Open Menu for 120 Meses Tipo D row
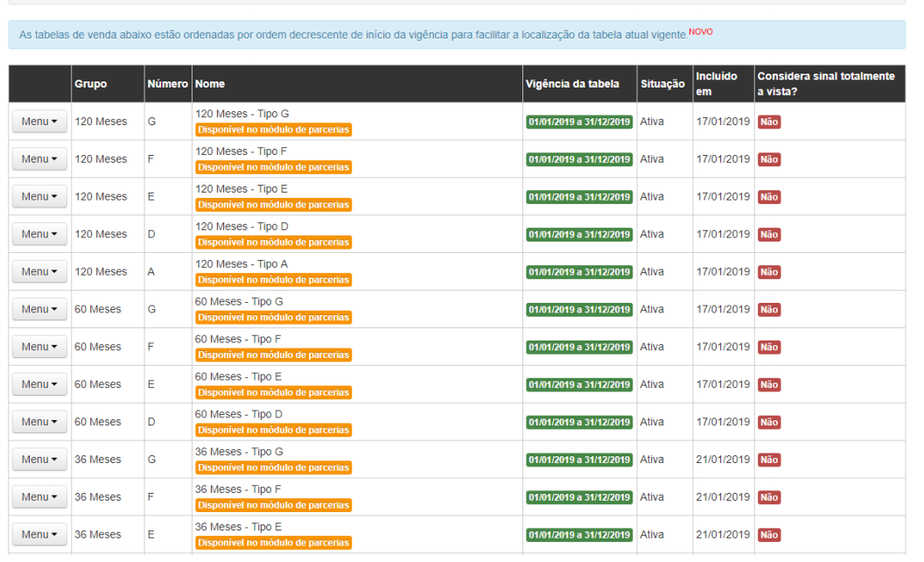The image size is (924, 562). [x=39, y=235]
